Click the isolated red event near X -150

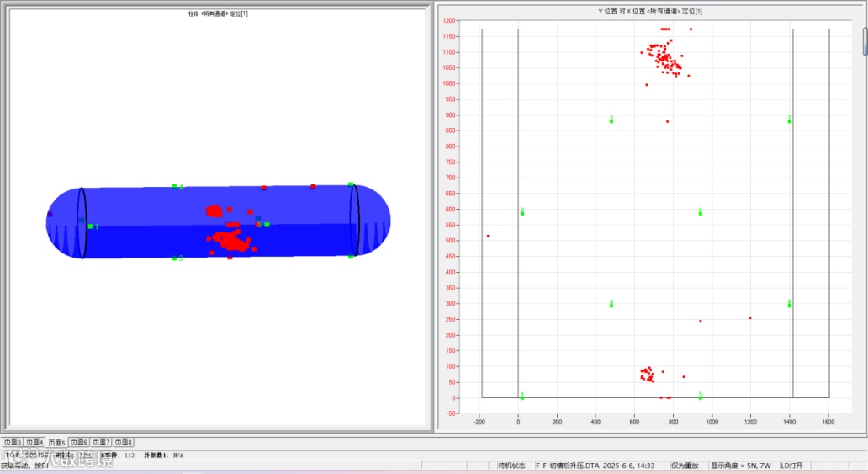(x=488, y=237)
